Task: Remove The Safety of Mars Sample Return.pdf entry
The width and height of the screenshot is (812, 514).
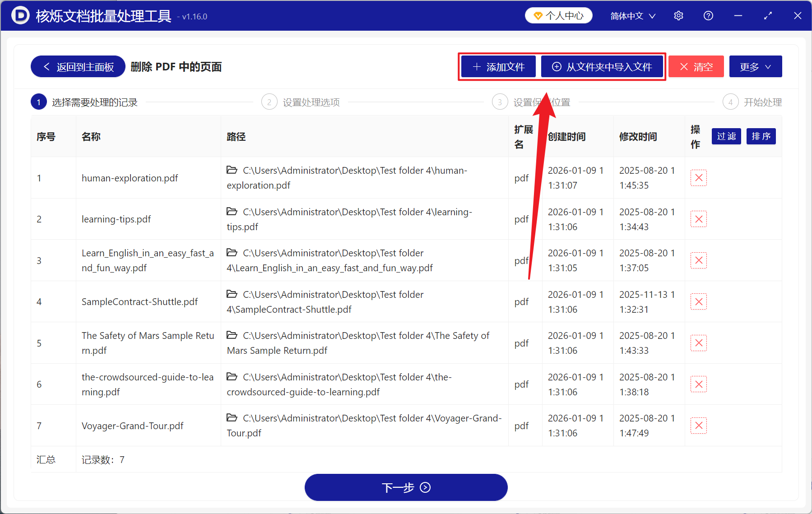Action: click(698, 343)
